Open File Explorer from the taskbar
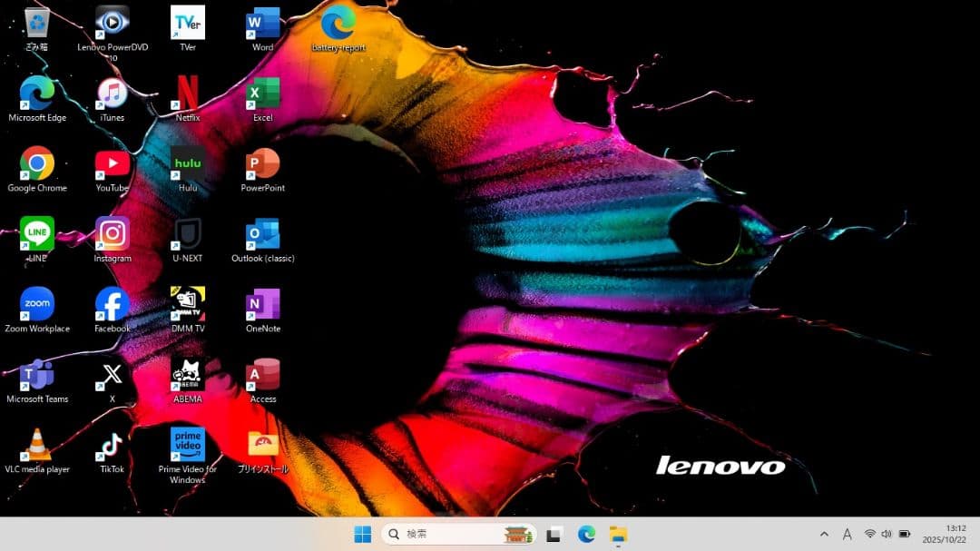 [x=620, y=535]
